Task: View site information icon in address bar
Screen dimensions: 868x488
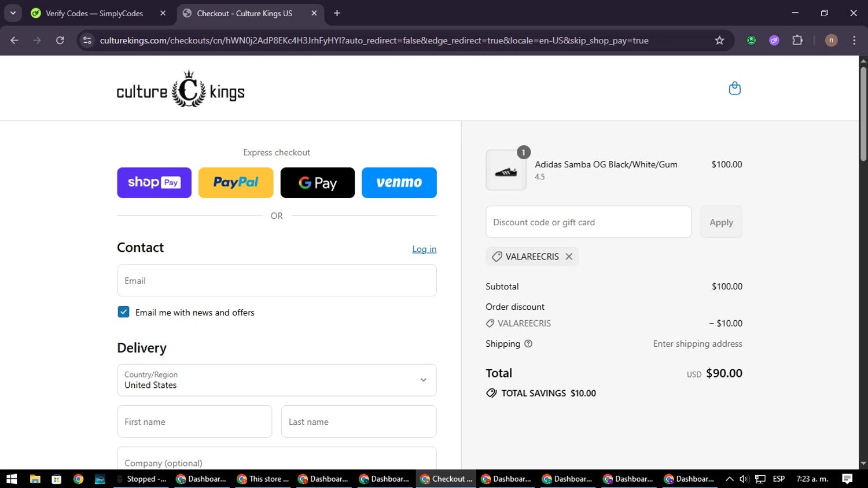Action: pos(87,41)
